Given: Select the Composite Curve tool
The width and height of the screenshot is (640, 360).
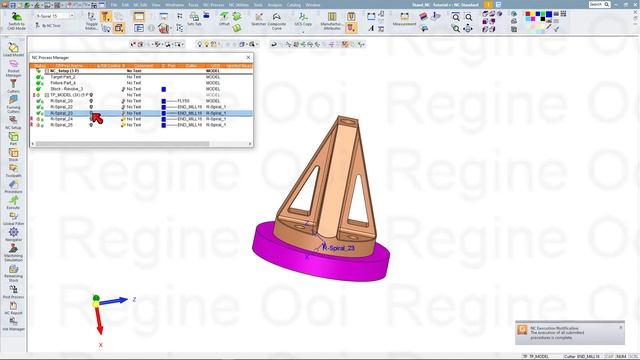Looking at the screenshot, I should coord(277,21).
